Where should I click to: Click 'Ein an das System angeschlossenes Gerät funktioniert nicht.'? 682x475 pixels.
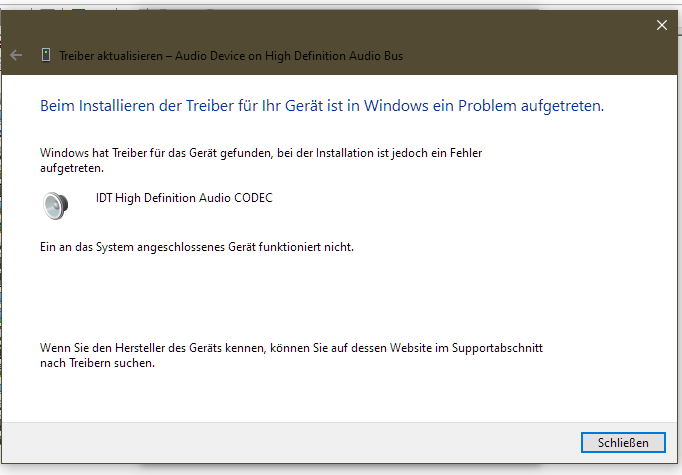(197, 247)
